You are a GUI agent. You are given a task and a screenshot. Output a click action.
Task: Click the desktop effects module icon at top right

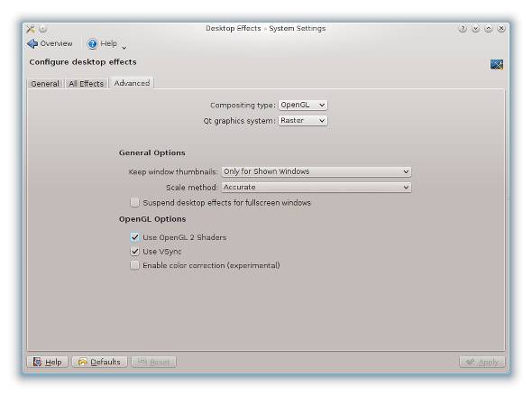[496, 64]
